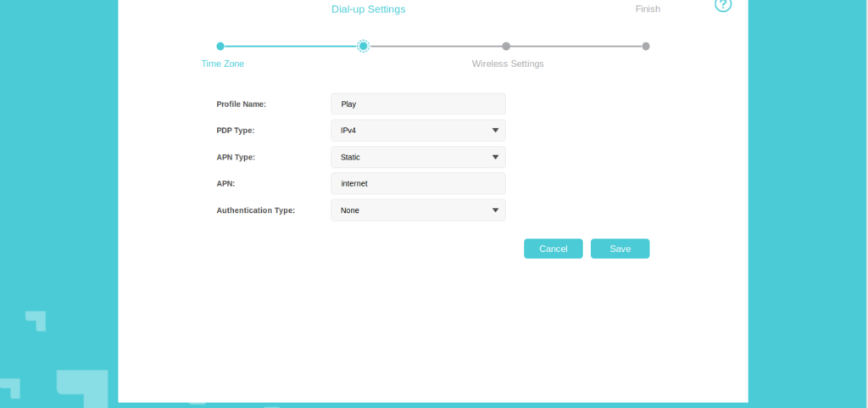Click the "PDP Type:" field label
Screen dimensions: 868x408
coord(236,131)
